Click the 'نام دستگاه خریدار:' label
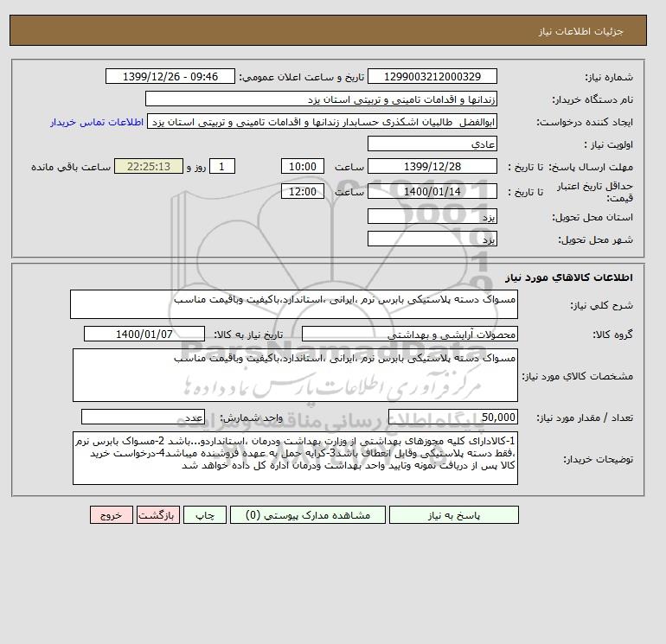 coord(592,99)
